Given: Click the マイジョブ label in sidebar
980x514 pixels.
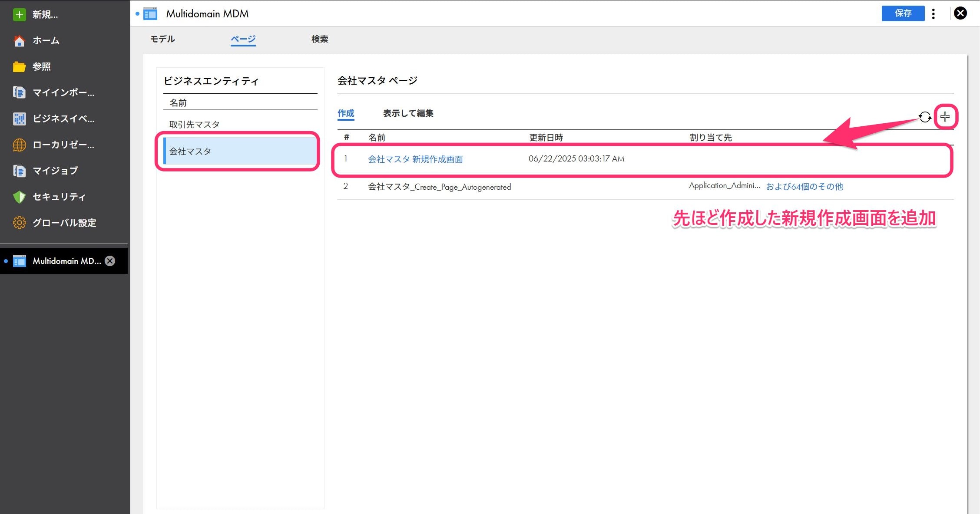Looking at the screenshot, I should coord(55,171).
